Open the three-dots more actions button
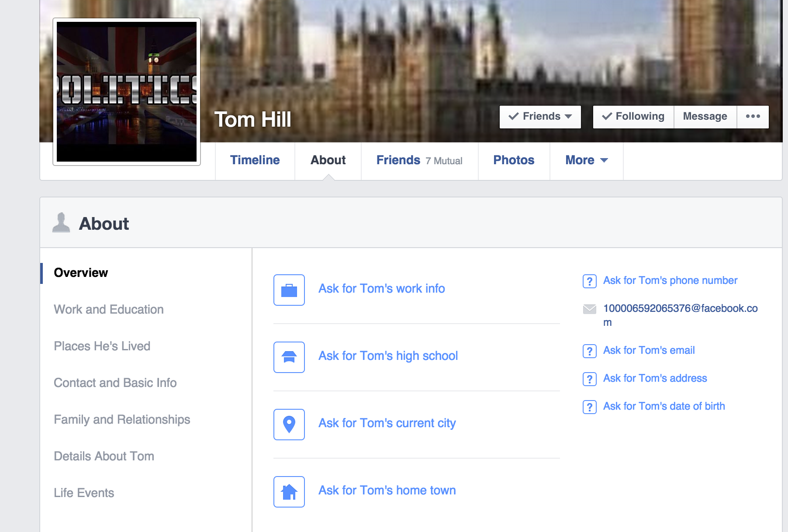This screenshot has height=532, width=788. [753, 117]
